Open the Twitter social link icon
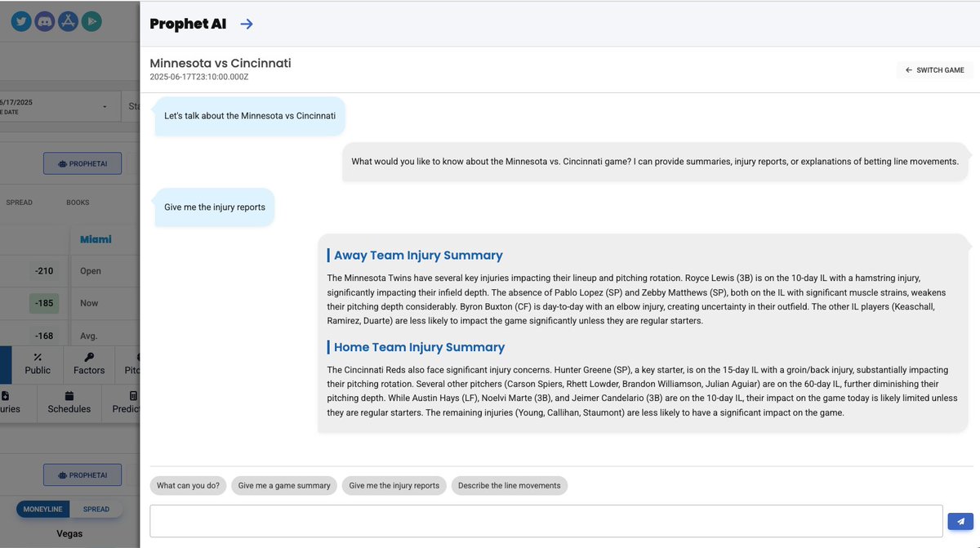This screenshot has width=980, height=548. (x=21, y=21)
